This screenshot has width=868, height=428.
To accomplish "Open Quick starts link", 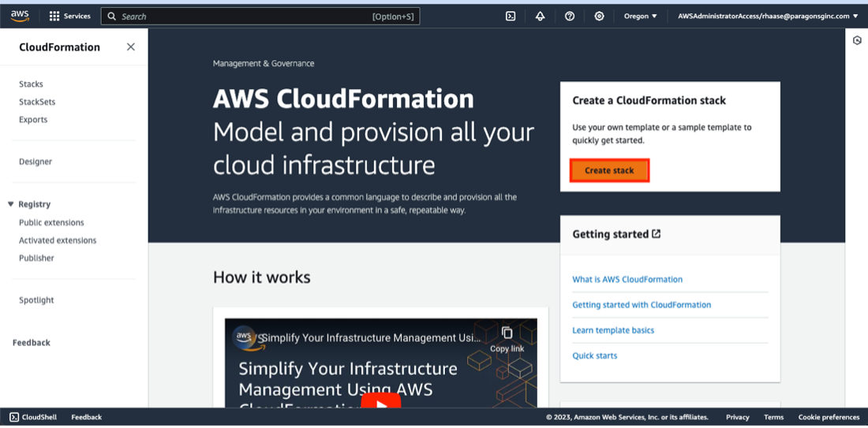I will tap(594, 355).
